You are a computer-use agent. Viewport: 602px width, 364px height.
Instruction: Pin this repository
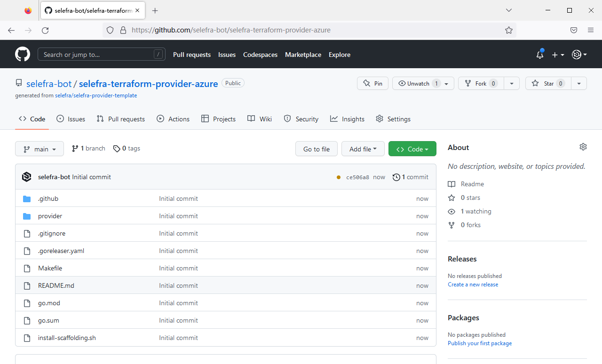point(372,83)
